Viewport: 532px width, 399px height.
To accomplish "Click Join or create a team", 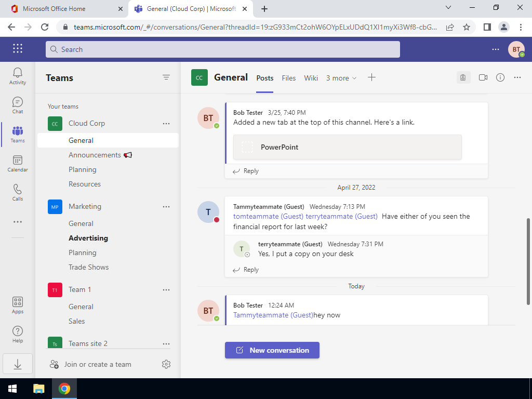I will [90, 364].
